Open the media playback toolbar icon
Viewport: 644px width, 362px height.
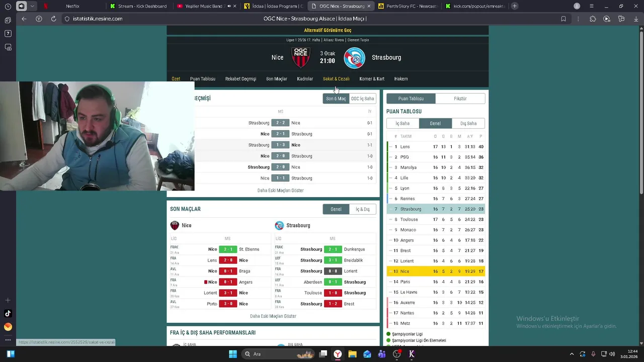[607, 19]
